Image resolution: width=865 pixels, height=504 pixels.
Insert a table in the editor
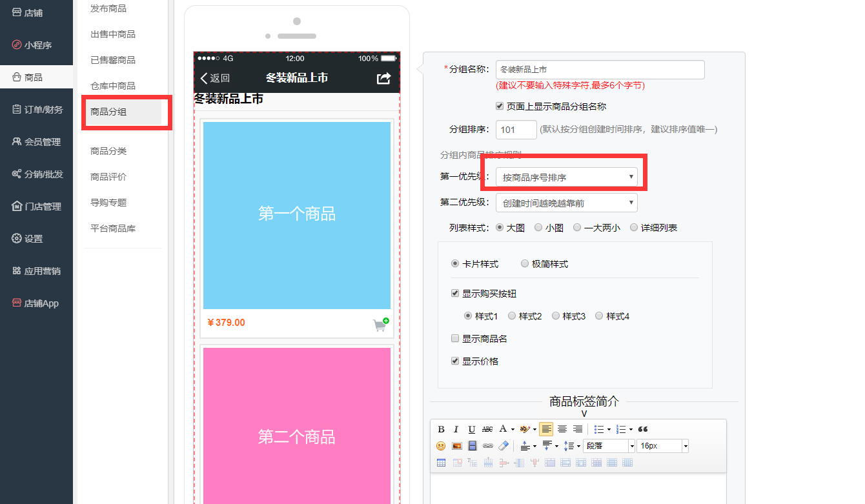tap(441, 463)
